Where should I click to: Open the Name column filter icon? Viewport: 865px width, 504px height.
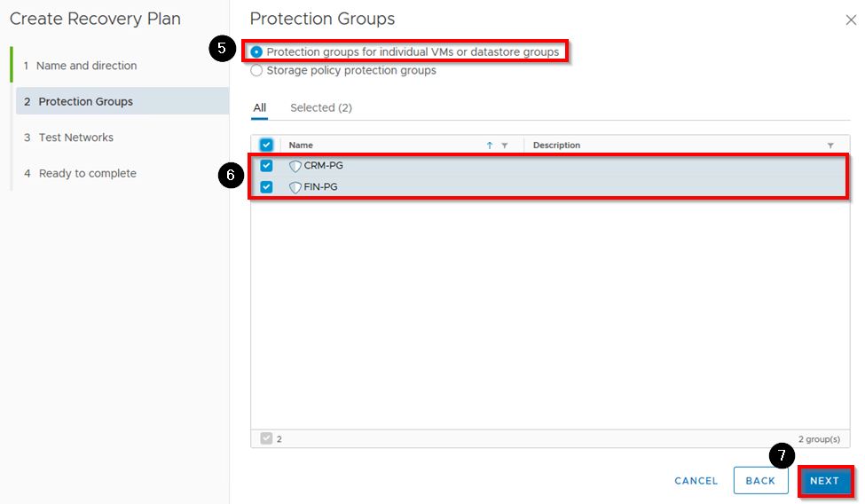pos(505,146)
